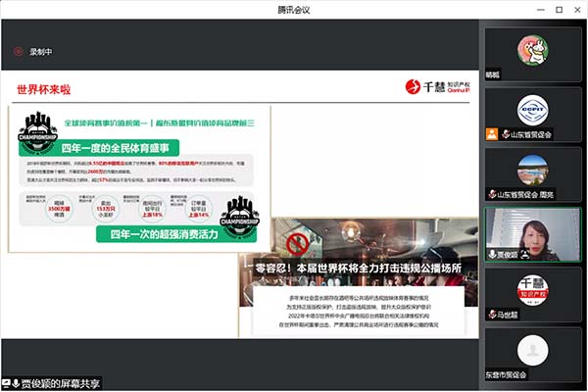Click 晴帆's frog avatar thumbnail
Viewport: 588px width, 392px height.
tap(532, 48)
